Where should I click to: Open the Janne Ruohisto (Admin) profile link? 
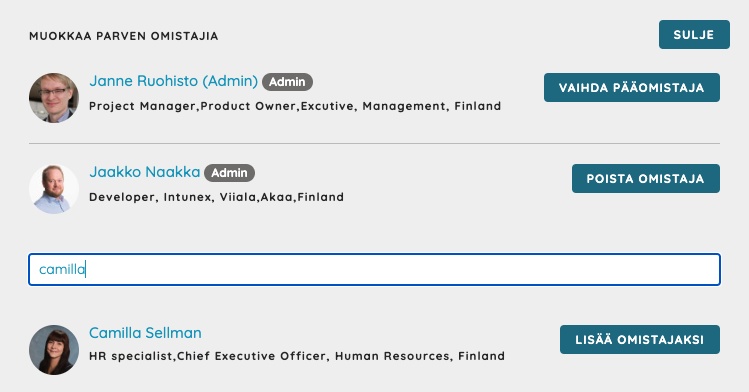point(173,81)
